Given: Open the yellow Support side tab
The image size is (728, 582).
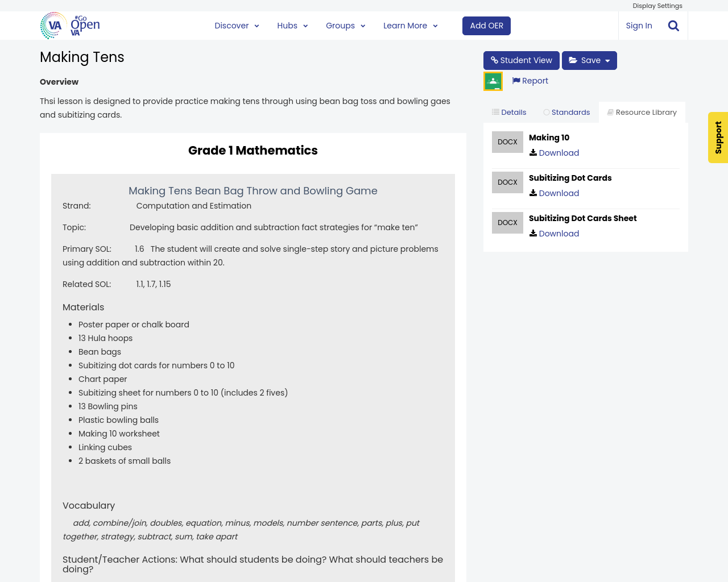Looking at the screenshot, I should point(718,138).
